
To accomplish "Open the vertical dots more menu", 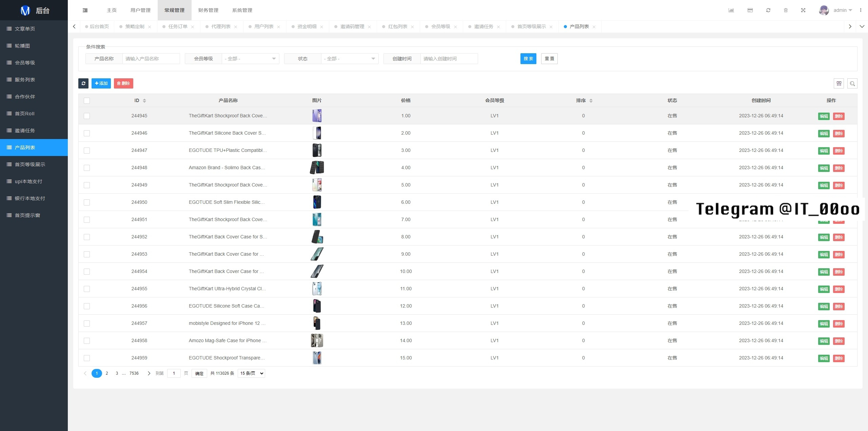I will (861, 10).
